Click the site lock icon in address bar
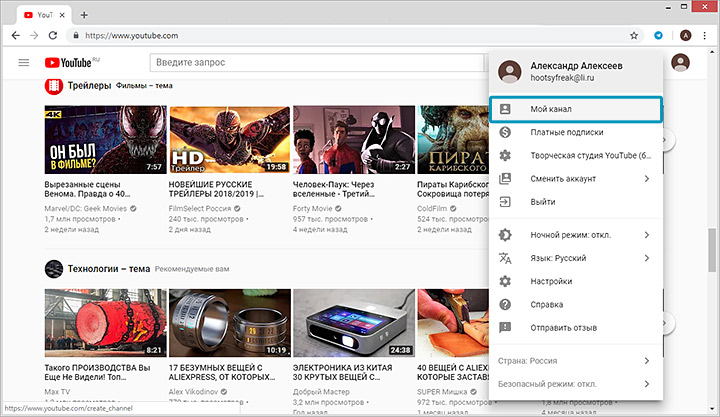This screenshot has width=720, height=417. click(76, 35)
